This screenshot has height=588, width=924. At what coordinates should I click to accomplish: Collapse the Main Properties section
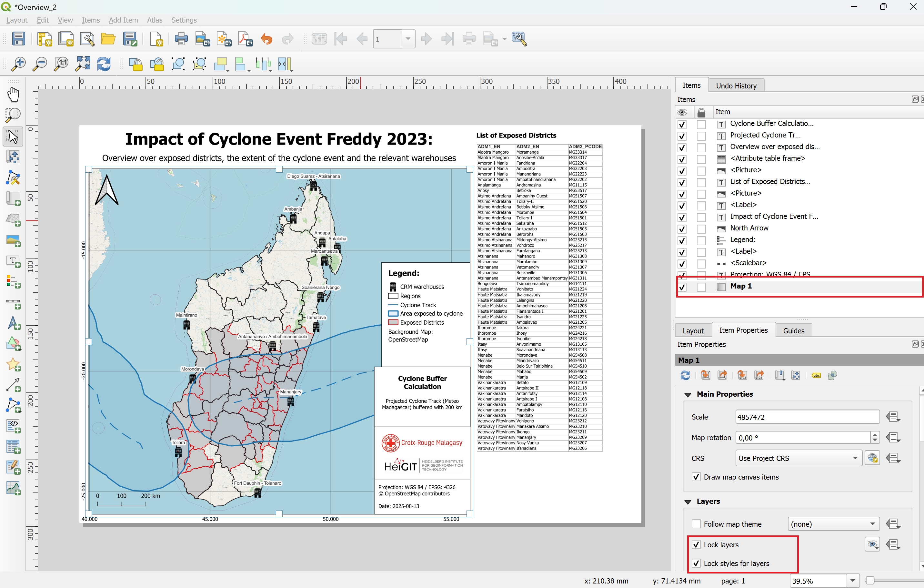click(688, 394)
